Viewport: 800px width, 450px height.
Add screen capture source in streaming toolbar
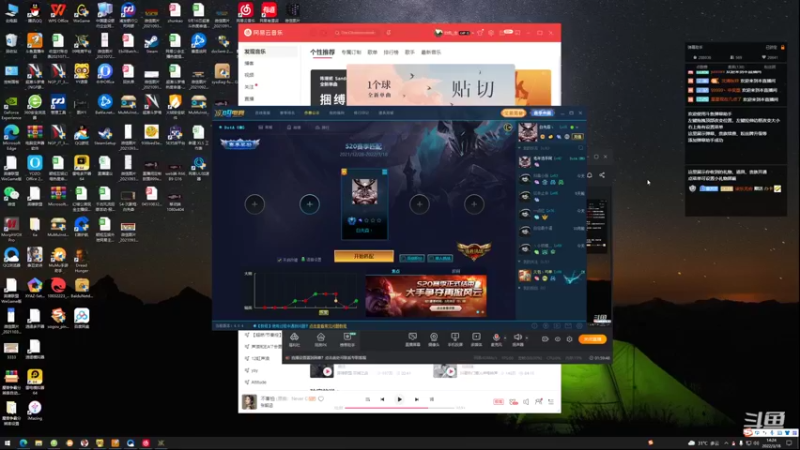pyautogui.click(x=412, y=339)
